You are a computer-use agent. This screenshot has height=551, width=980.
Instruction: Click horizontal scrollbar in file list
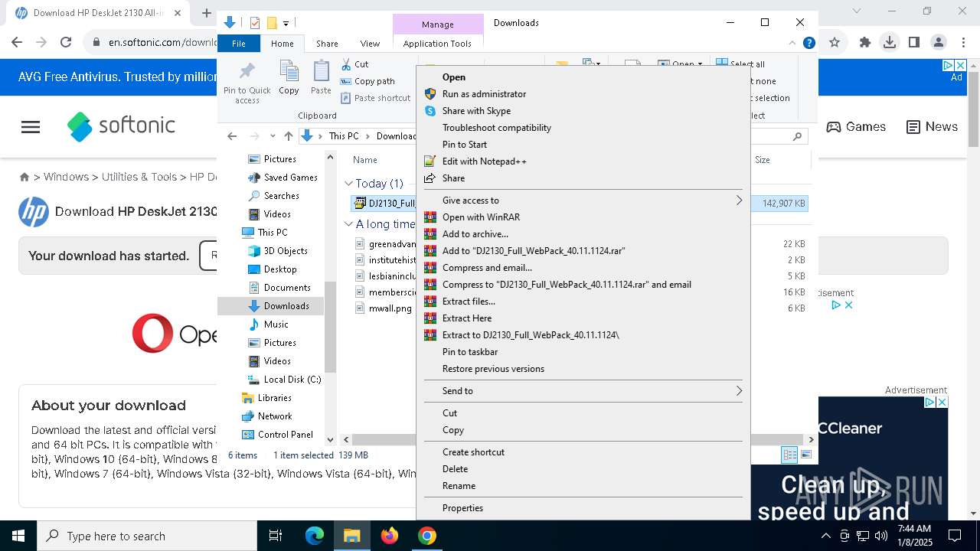tap(578, 439)
